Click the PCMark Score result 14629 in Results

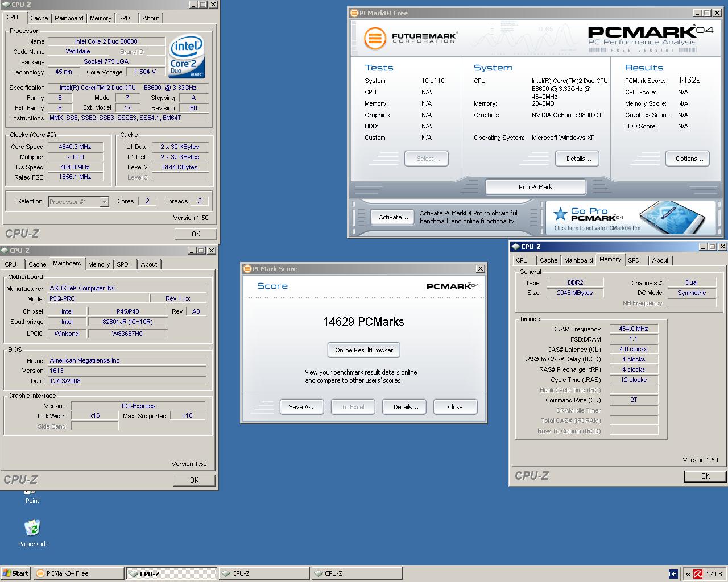689,80
